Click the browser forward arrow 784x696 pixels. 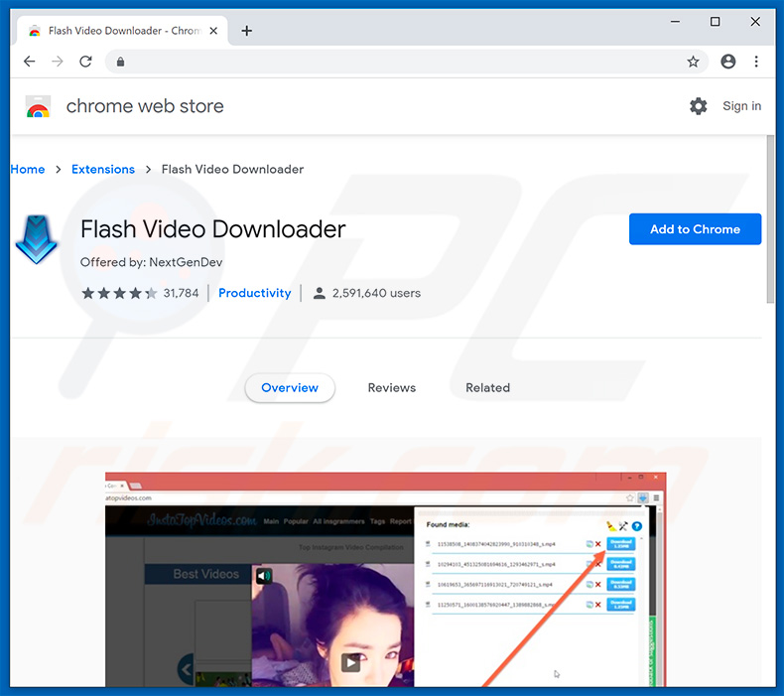pos(58,62)
